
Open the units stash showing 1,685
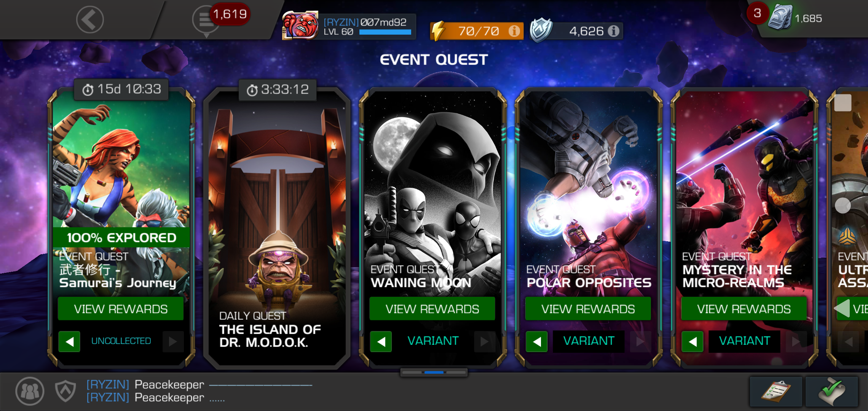tap(795, 18)
